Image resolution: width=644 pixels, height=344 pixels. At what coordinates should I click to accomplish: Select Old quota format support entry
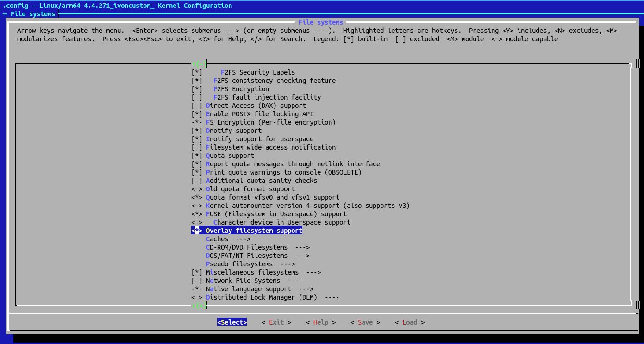[x=250, y=189]
